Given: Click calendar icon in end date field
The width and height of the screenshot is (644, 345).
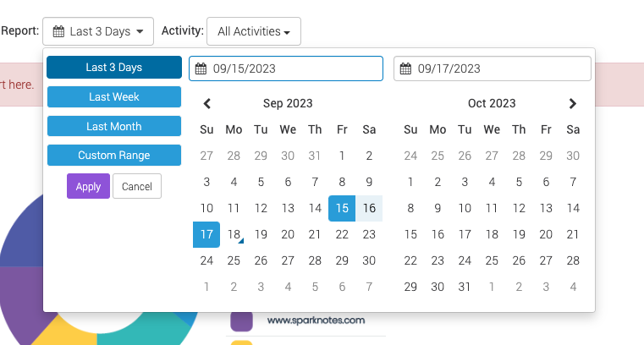Looking at the screenshot, I should coord(405,68).
